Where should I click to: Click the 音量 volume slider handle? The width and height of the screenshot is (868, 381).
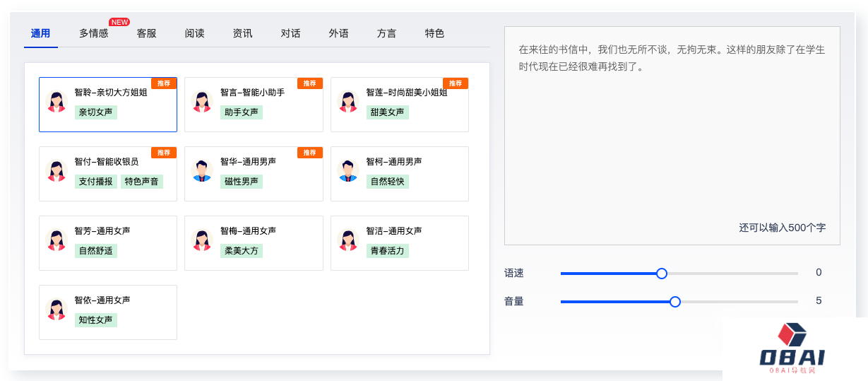675,302
